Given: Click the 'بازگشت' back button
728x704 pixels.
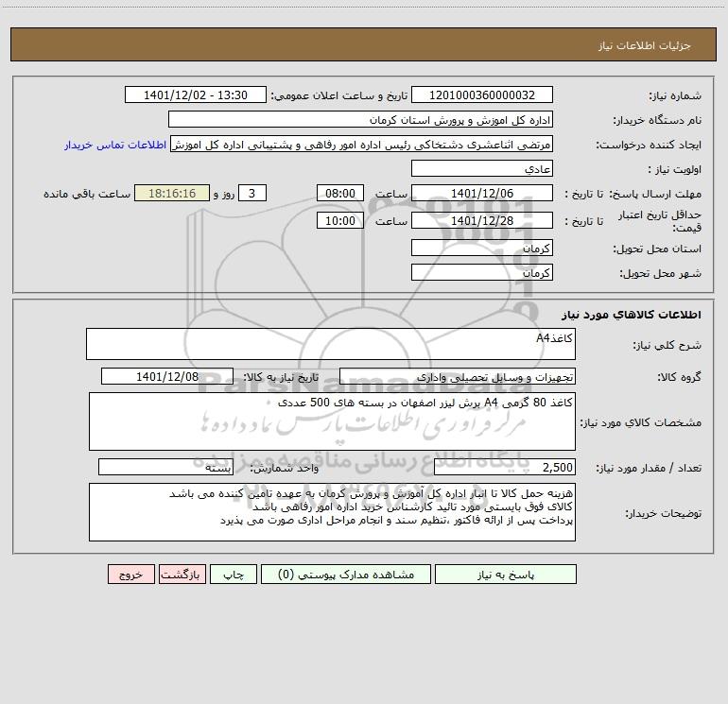Looking at the screenshot, I should click(x=182, y=575).
